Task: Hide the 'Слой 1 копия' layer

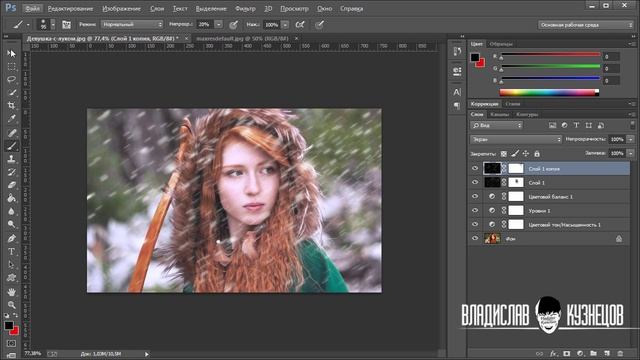Action: pos(475,168)
